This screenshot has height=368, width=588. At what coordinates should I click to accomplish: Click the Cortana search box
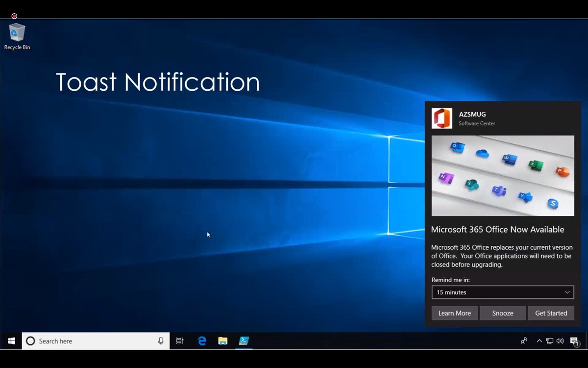coord(96,341)
